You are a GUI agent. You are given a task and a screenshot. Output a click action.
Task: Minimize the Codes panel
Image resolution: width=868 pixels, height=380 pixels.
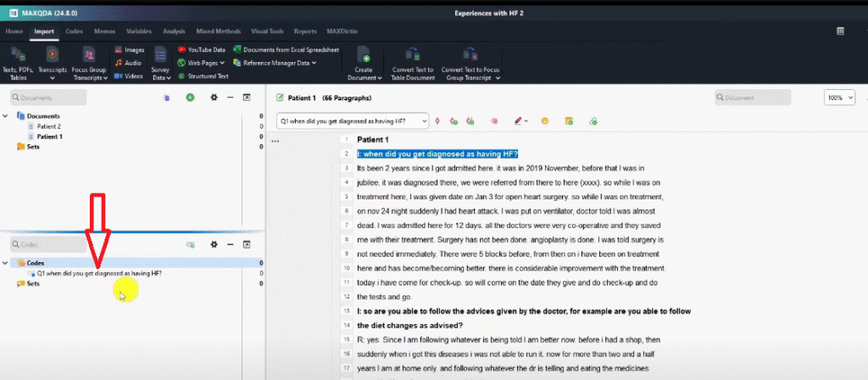(x=231, y=244)
